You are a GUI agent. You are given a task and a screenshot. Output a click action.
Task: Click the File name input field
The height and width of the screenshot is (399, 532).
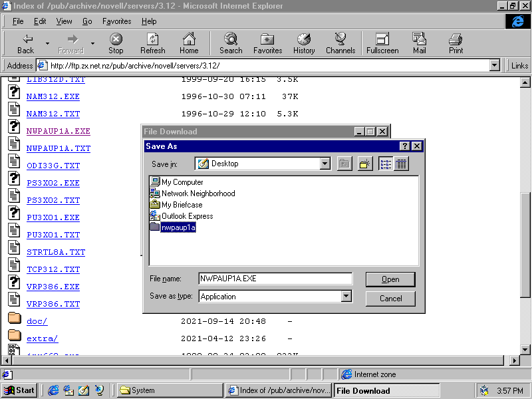(275, 279)
